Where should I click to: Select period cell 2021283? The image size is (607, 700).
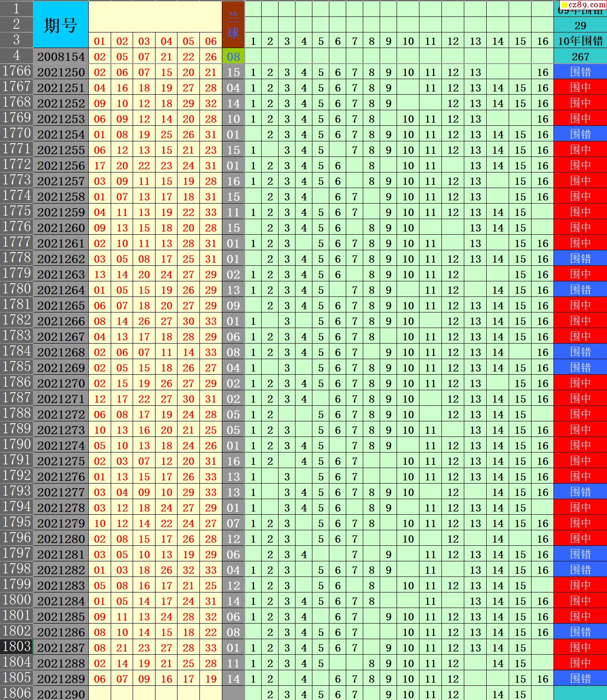click(x=61, y=585)
